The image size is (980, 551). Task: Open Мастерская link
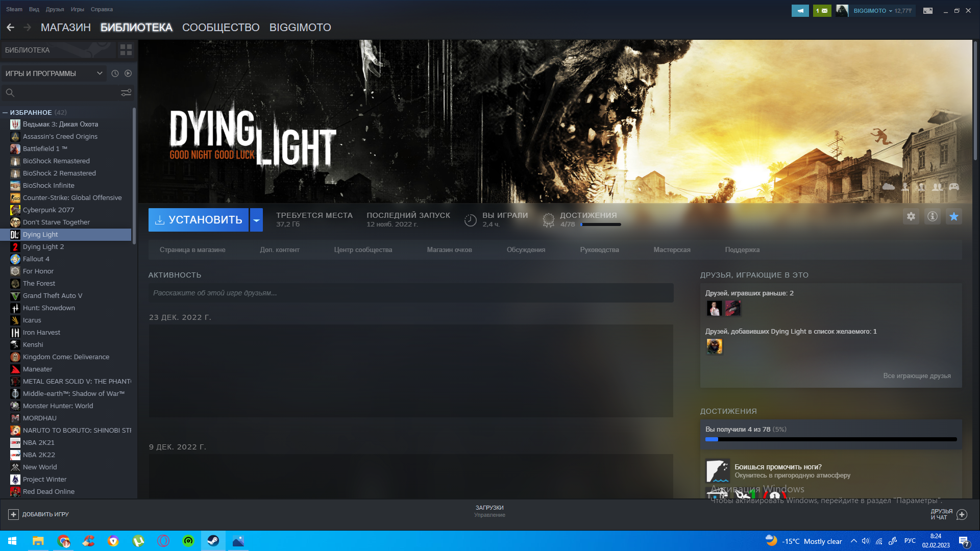[x=672, y=250]
